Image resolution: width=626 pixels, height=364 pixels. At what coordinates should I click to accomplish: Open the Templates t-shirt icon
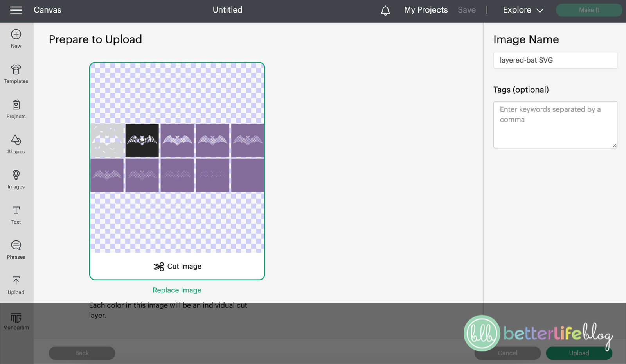(16, 69)
